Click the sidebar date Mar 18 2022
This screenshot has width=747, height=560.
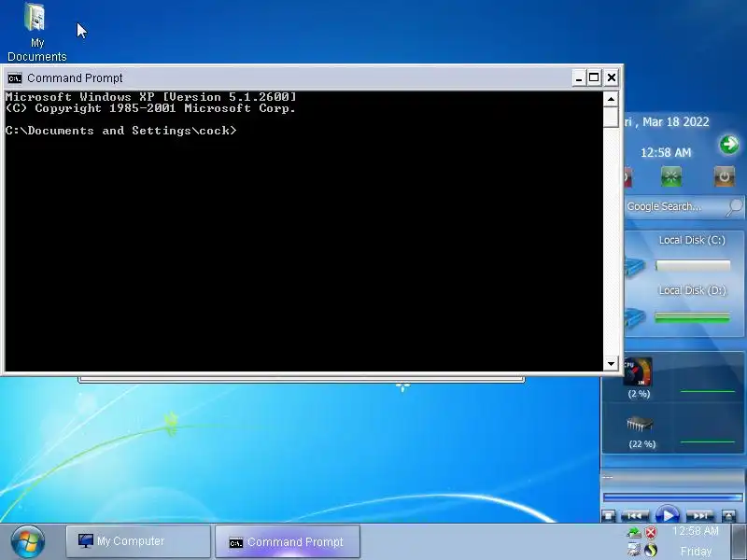[675, 122]
